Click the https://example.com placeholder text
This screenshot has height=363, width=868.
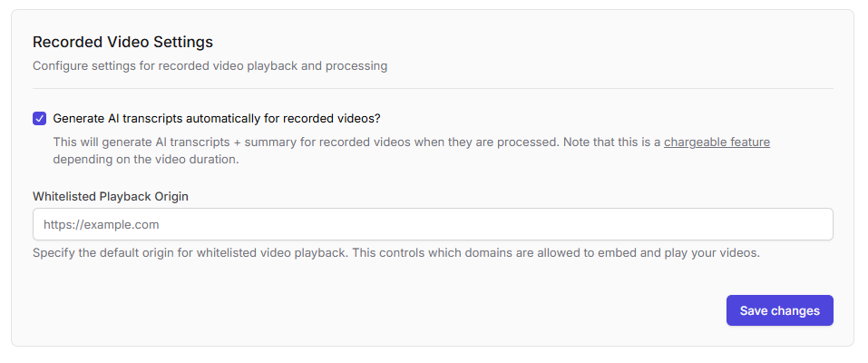click(102, 224)
